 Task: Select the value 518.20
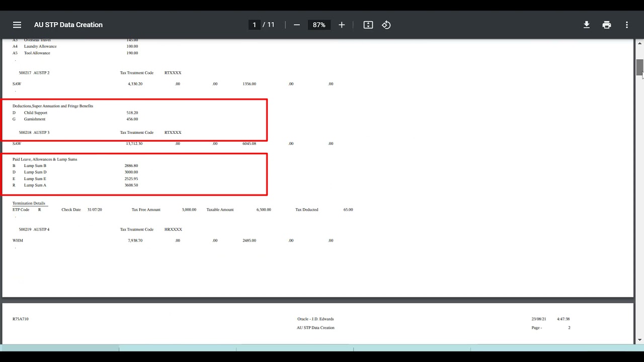pos(132,113)
